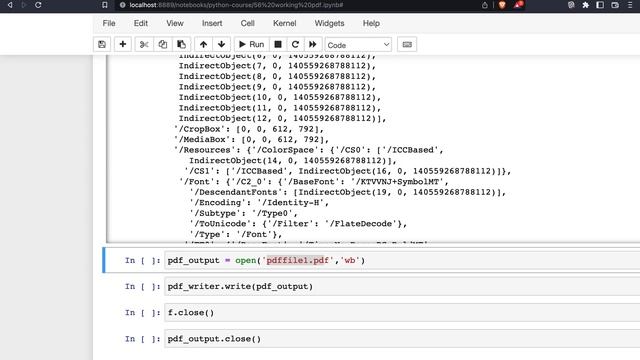Open the Cell menu
The width and height of the screenshot is (640, 360).
247,23
